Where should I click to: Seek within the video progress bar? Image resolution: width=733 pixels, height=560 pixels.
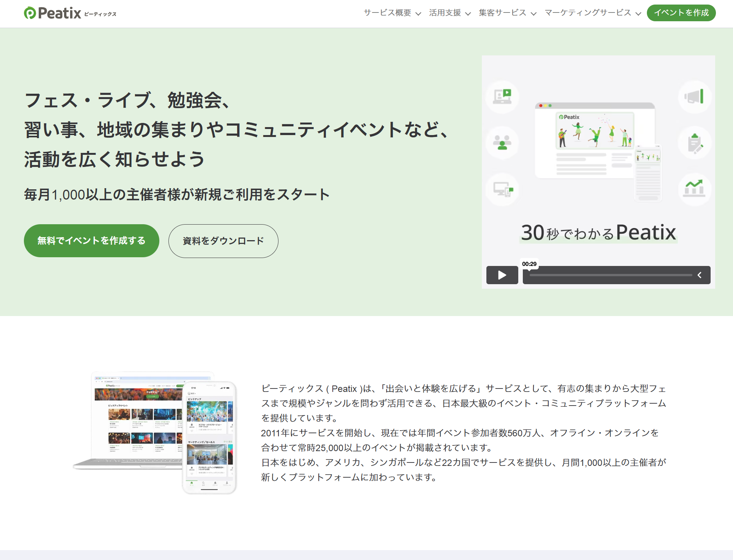pyautogui.click(x=611, y=275)
